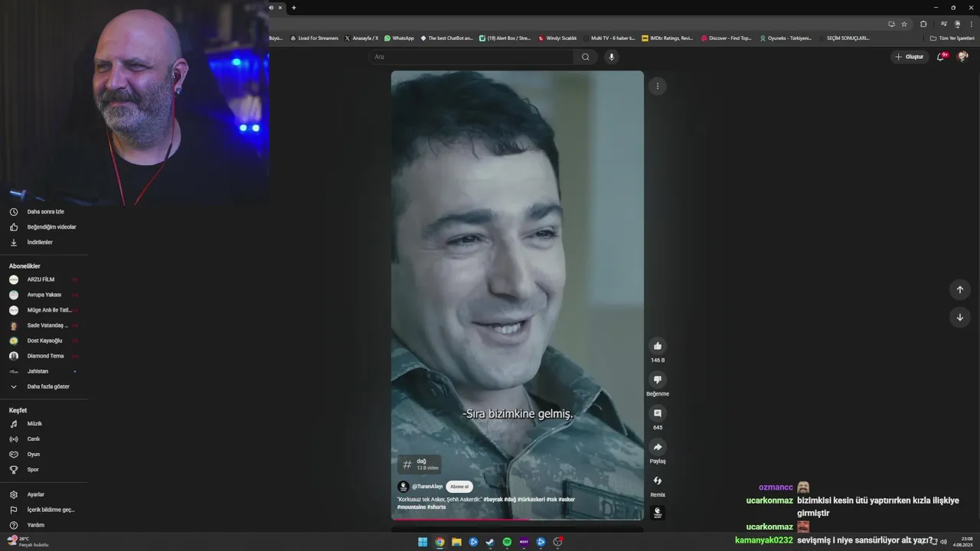
Task: Open Steam from the taskbar
Action: [490, 542]
